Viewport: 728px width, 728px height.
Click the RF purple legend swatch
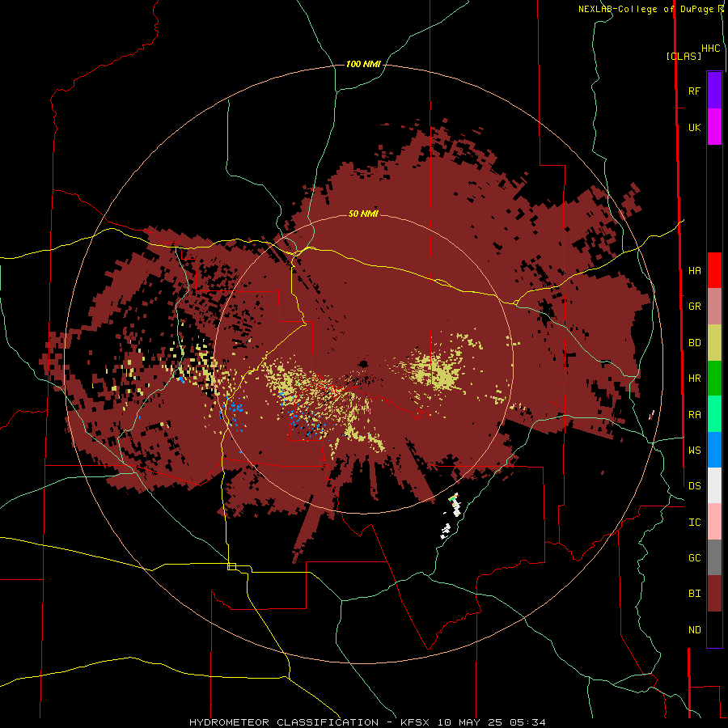pos(714,91)
